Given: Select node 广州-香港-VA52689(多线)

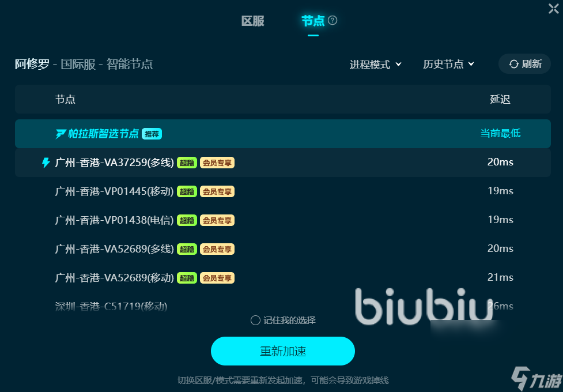Looking at the screenshot, I should click(x=282, y=248).
